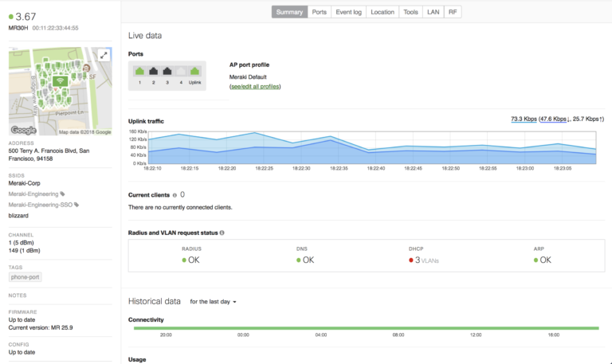Open the RF tab
612x364 pixels.
tap(453, 12)
